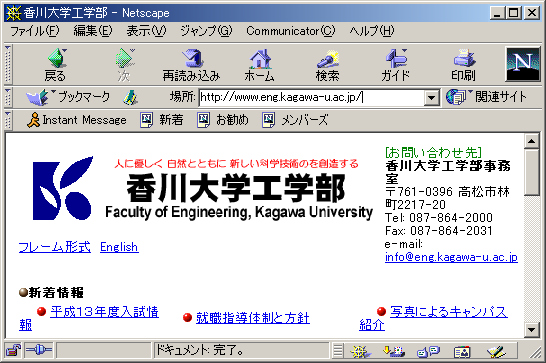The image size is (546, 363).
Task: Open the Communicator(C) menu
Action: coord(291,31)
